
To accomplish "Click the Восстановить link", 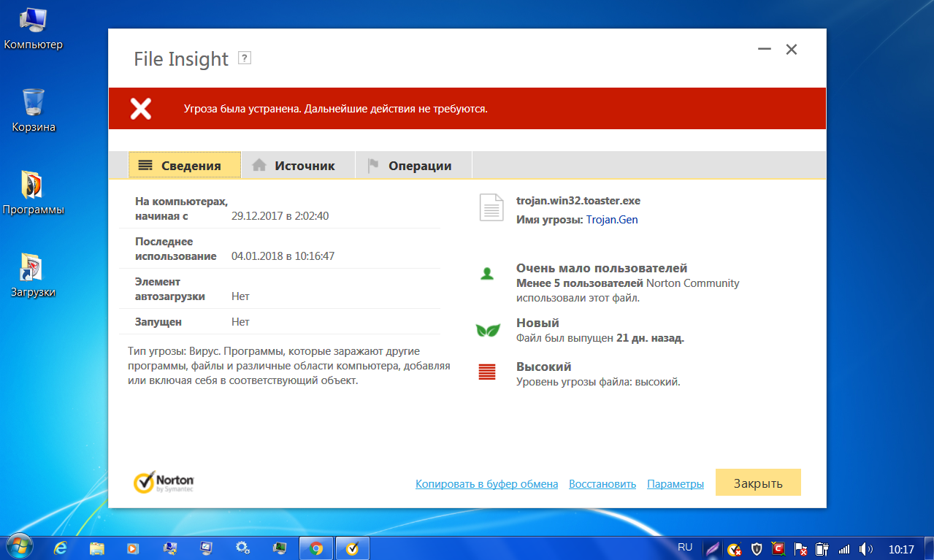I will point(602,483).
